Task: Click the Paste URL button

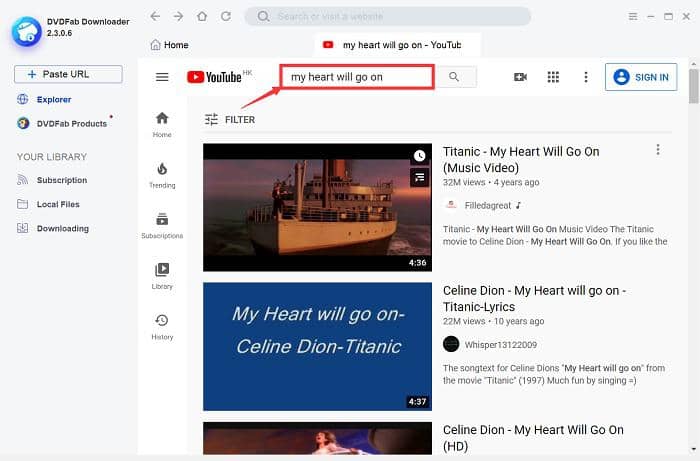Action: click(68, 74)
